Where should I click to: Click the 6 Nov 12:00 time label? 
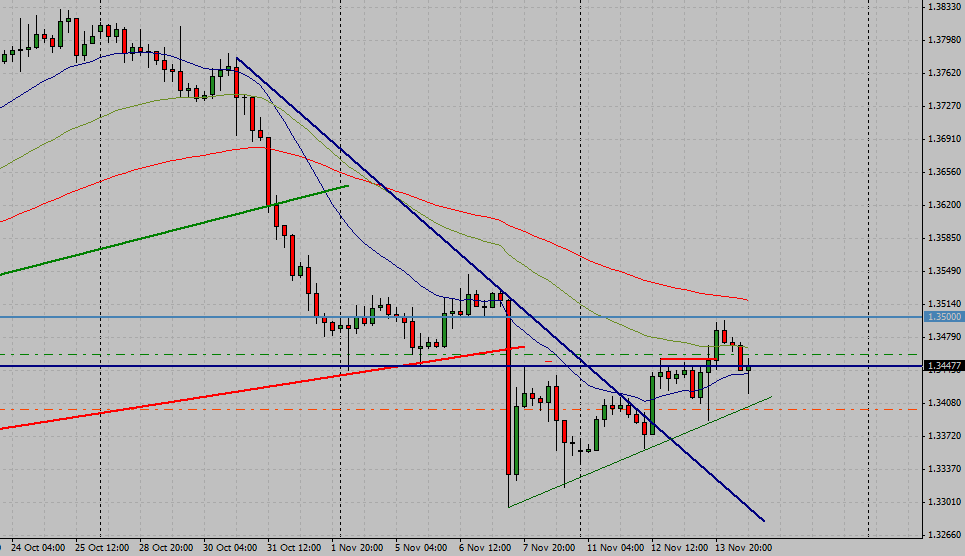point(485,547)
